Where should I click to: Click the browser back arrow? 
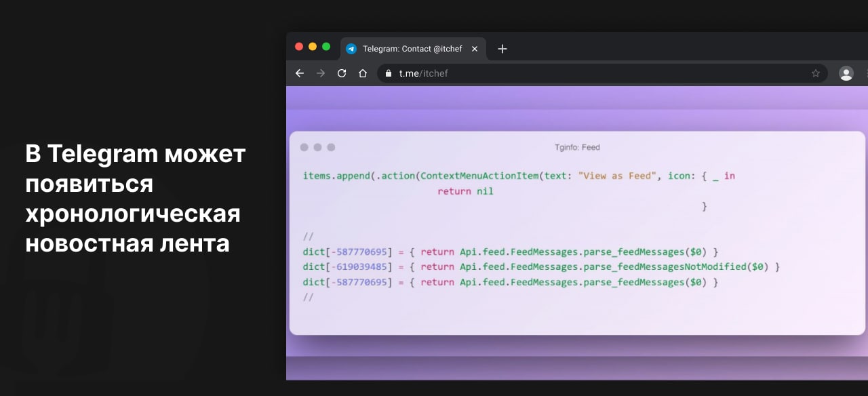tap(300, 73)
